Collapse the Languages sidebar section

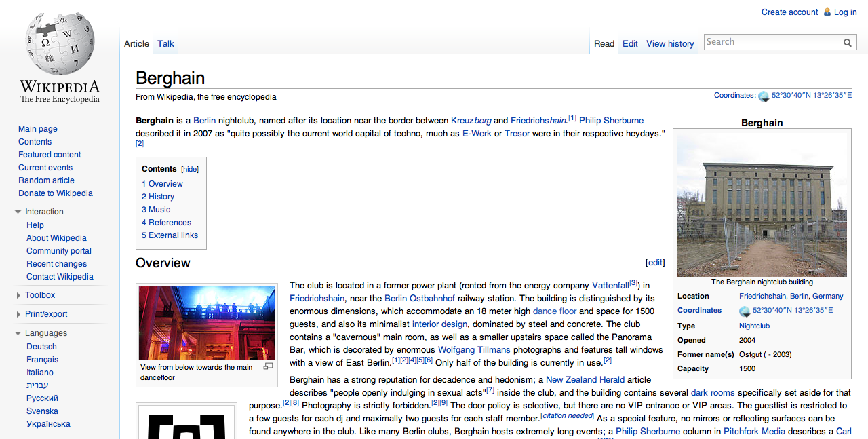18,334
